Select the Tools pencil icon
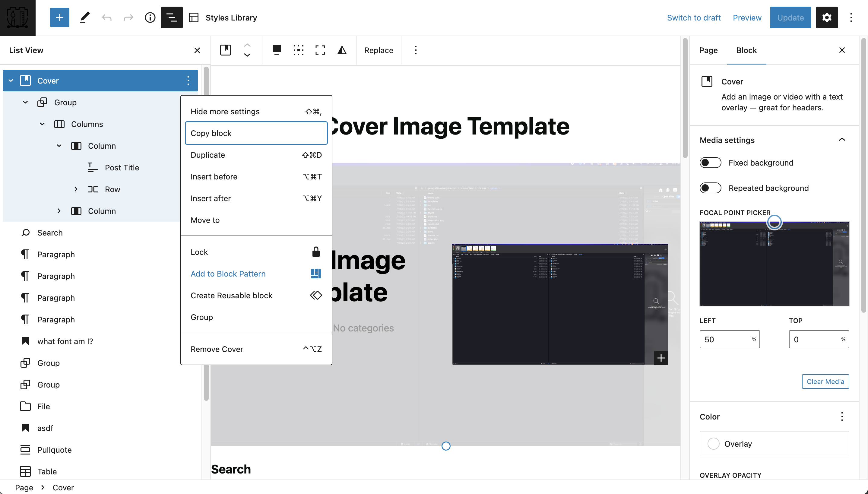The width and height of the screenshot is (868, 494). click(85, 17)
